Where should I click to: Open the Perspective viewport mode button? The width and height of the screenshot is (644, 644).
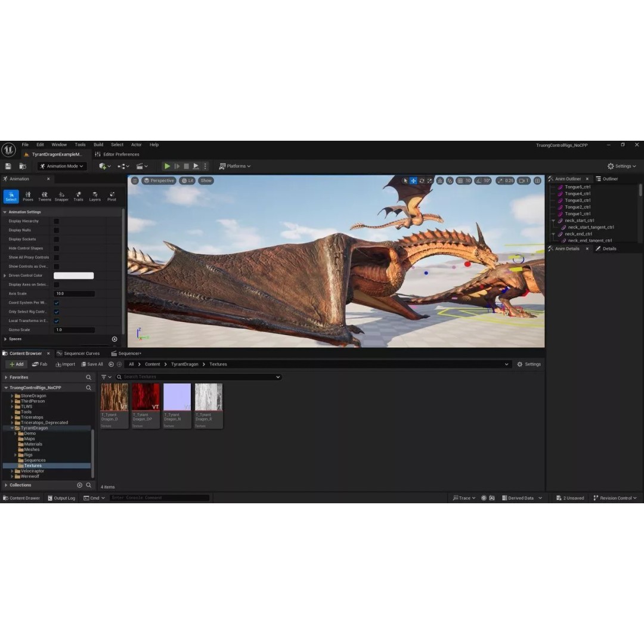159,181
